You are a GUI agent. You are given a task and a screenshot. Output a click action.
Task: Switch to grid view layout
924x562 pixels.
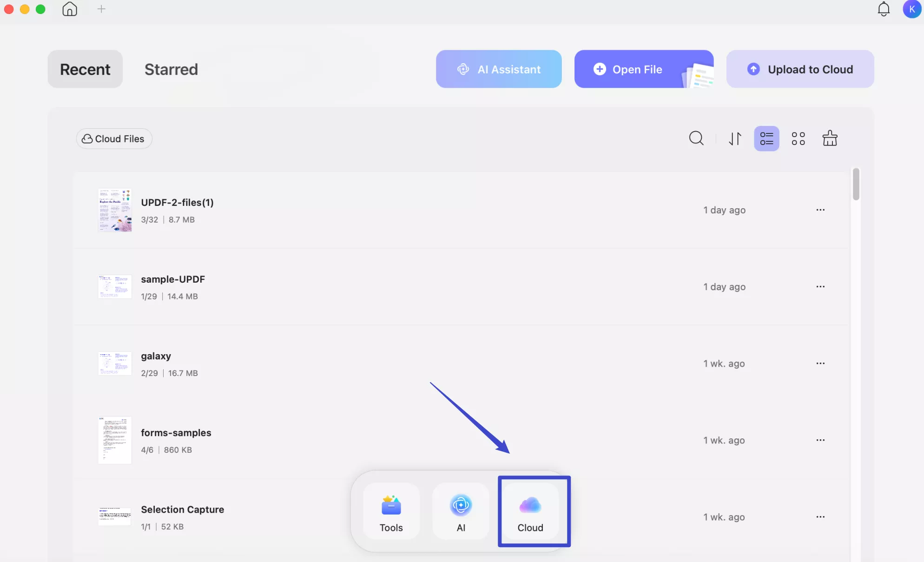pyautogui.click(x=798, y=139)
